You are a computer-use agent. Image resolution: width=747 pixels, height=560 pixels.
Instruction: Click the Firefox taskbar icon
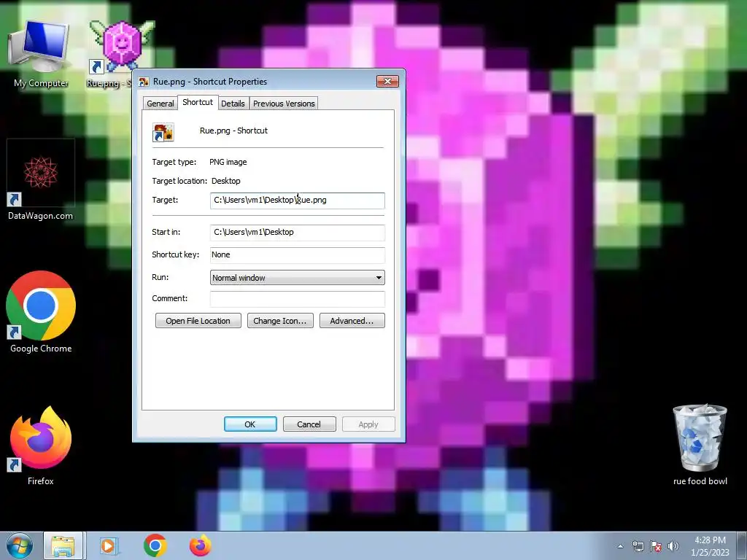point(201,545)
